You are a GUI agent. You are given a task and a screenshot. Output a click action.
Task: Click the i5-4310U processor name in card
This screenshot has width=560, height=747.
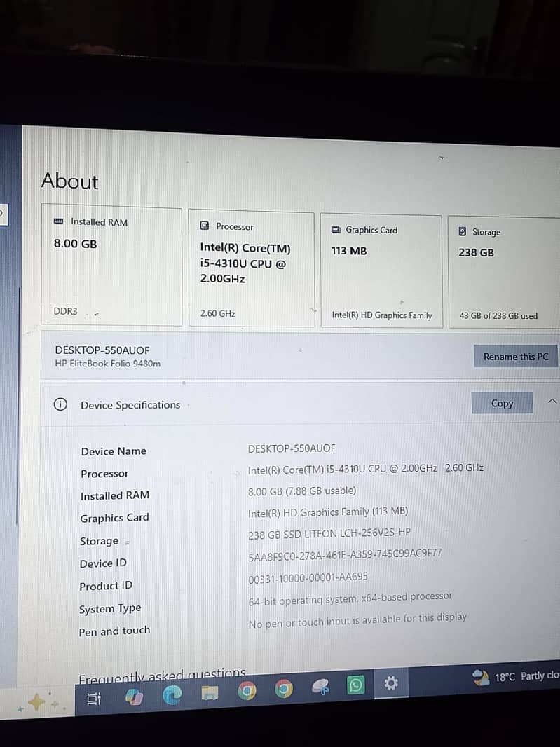[245, 263]
